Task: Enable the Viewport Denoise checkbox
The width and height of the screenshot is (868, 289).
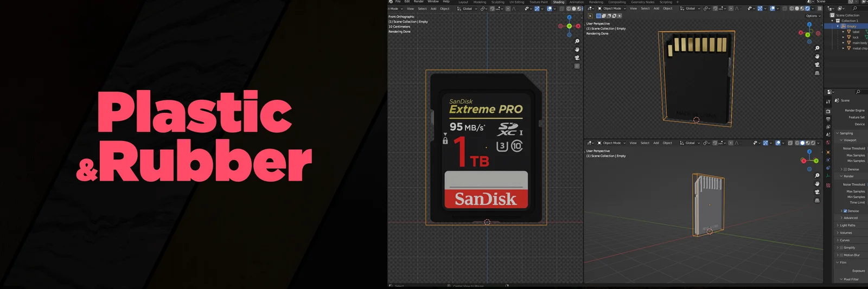Action: click(845, 169)
